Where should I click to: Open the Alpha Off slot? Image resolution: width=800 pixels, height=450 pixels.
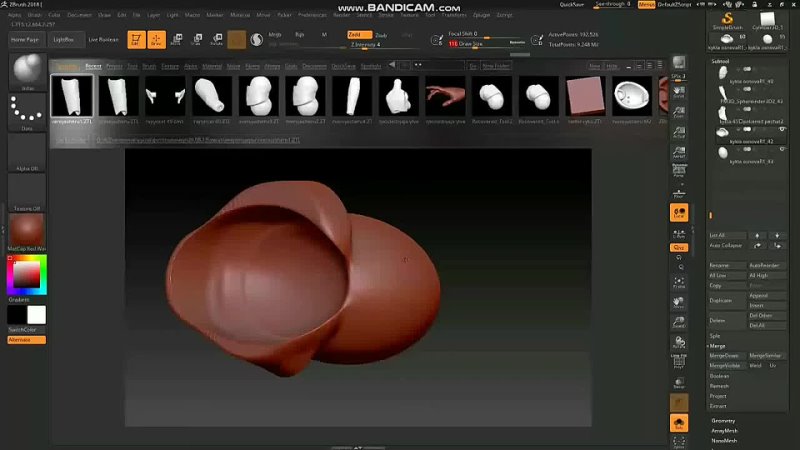coord(28,152)
